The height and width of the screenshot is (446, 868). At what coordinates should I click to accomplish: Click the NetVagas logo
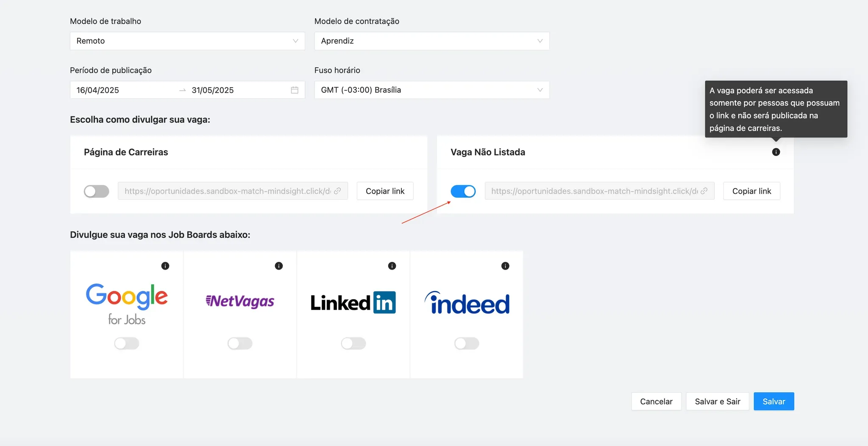(240, 301)
